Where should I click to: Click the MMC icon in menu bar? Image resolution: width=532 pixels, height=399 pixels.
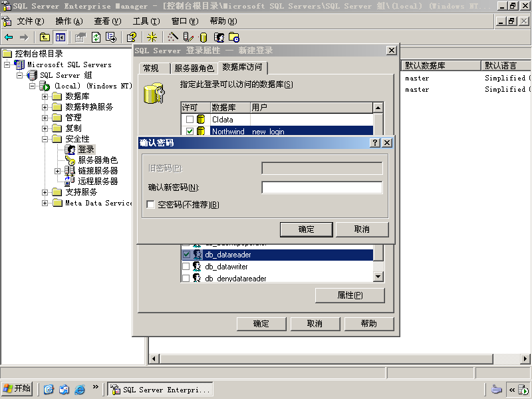(7, 21)
